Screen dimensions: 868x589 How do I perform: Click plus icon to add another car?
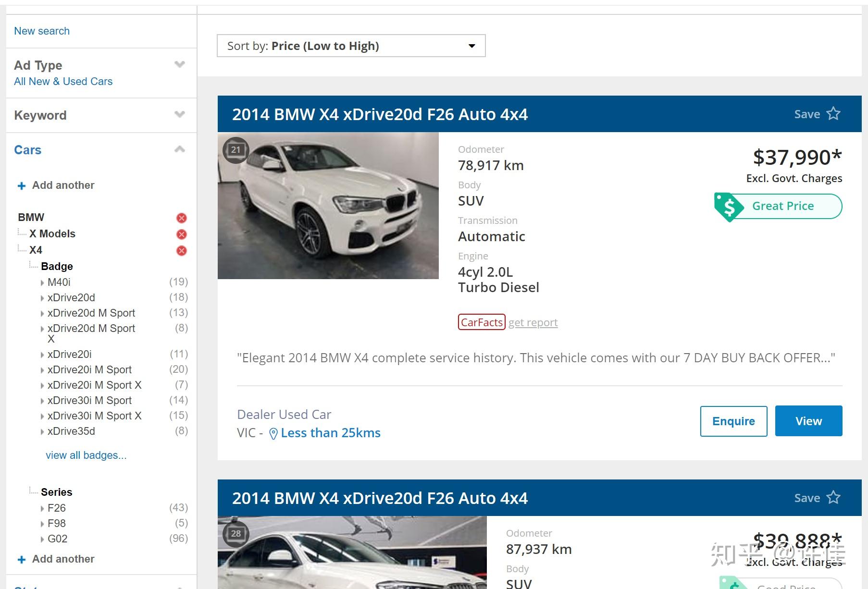coord(22,186)
